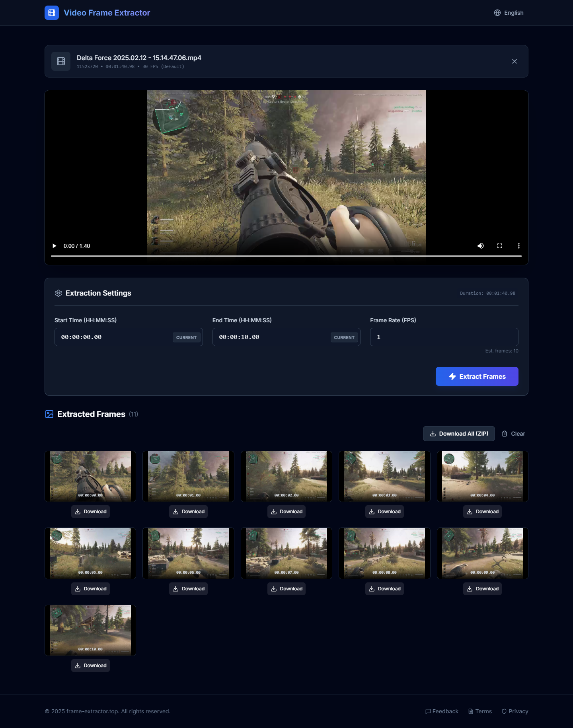The height and width of the screenshot is (728, 573).
Task: Open frame thumbnail at 00:00:09.00
Action: (483, 553)
